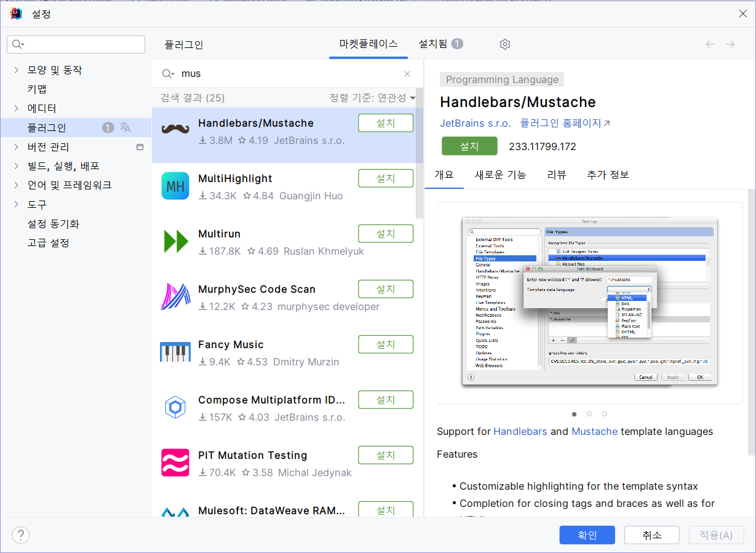The width and height of the screenshot is (756, 553).
Task: Go forward with the right arrow
Action: pos(730,44)
